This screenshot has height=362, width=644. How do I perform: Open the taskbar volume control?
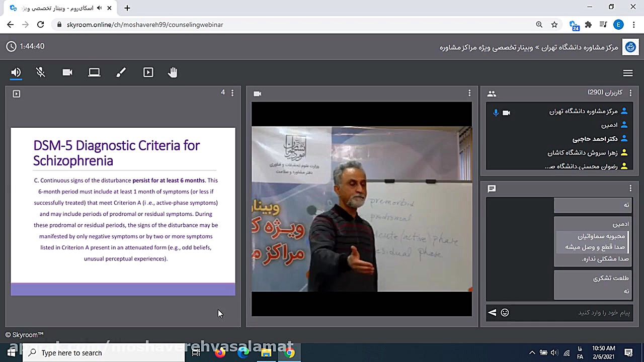554,353
